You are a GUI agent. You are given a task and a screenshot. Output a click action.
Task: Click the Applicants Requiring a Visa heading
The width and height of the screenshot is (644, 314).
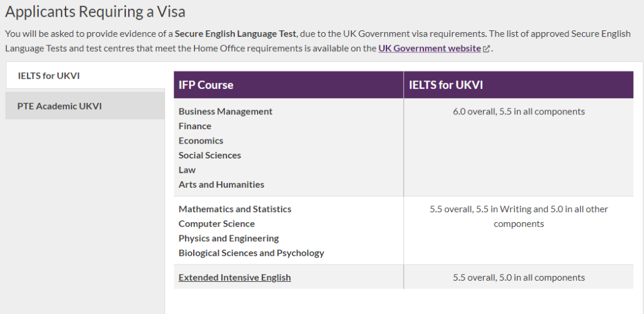tap(95, 12)
